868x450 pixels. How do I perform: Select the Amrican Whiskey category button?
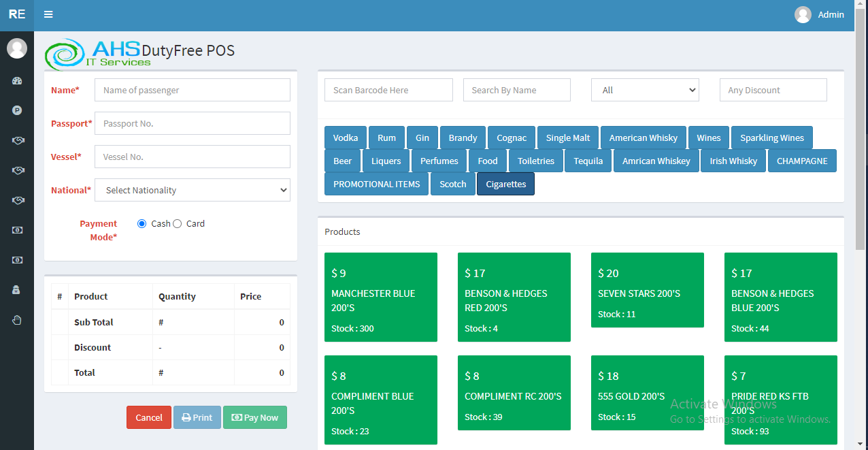pos(656,161)
